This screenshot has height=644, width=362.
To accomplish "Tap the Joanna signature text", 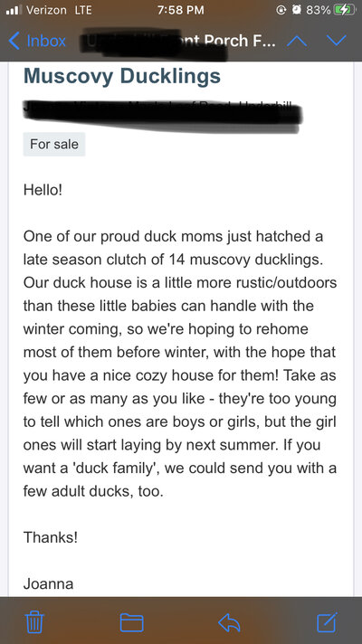I will (x=49, y=583).
